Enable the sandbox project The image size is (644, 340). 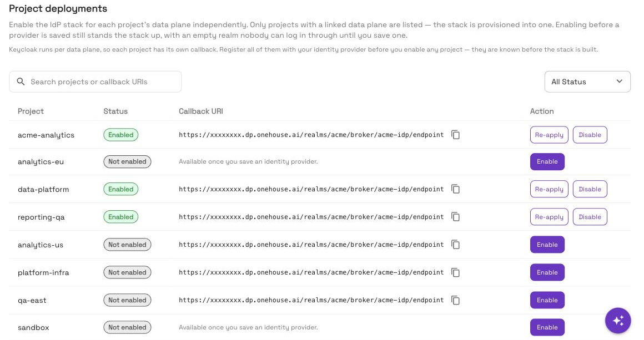547,327
